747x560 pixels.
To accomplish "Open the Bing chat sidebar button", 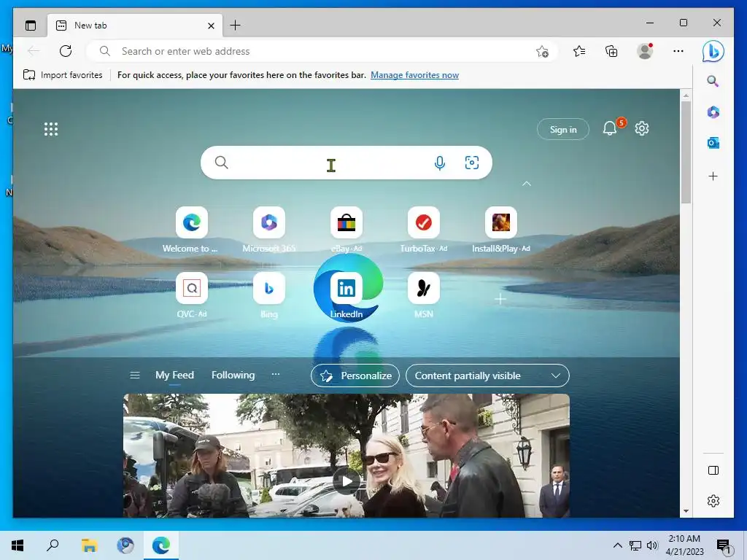I will (x=713, y=52).
